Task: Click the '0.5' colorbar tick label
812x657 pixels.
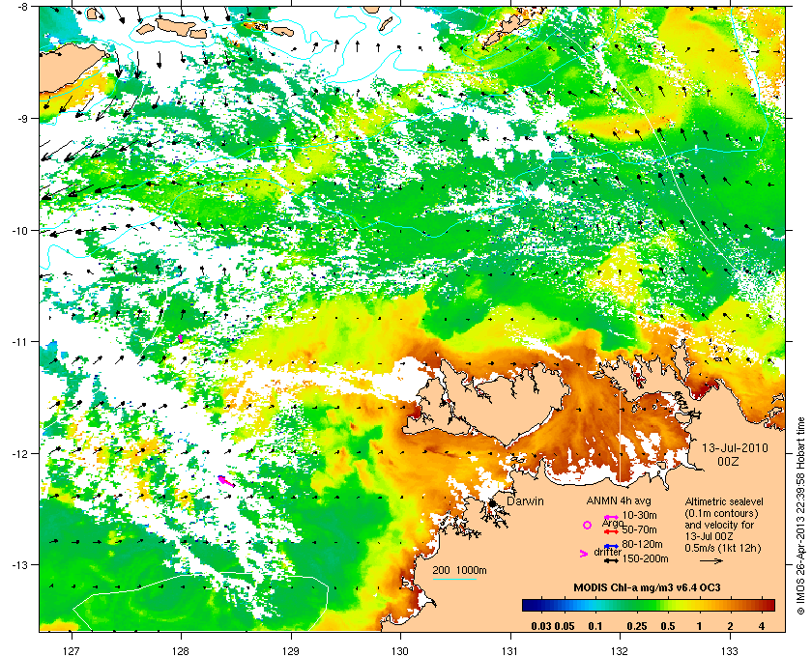Action: tap(668, 626)
